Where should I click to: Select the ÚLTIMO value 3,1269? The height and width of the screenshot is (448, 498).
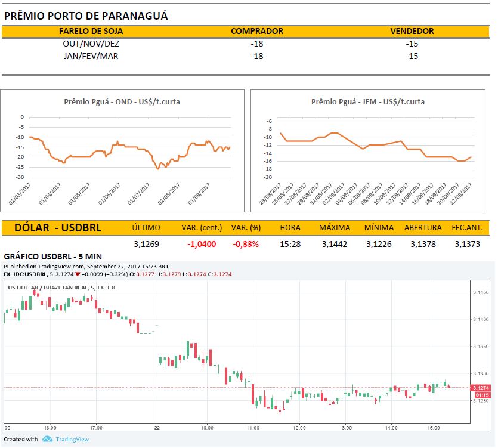pos(146,244)
